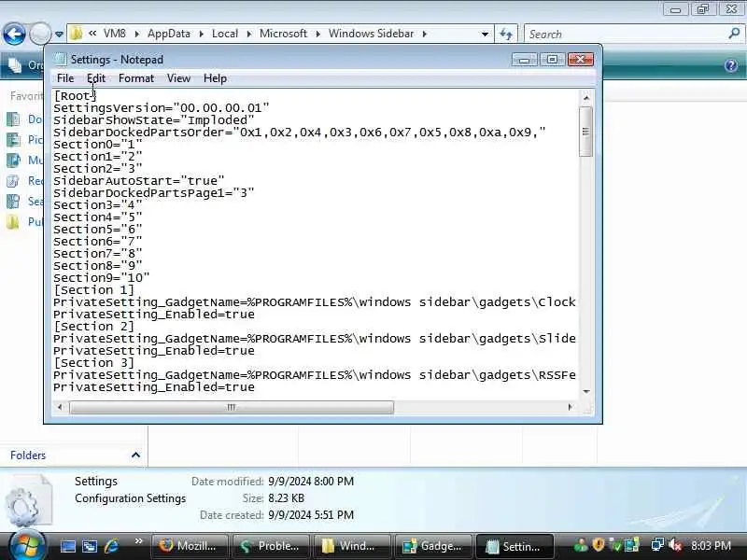Viewport: 747px width, 560px height.
Task: Click into the Explorer Search field
Action: pyautogui.click(x=624, y=35)
